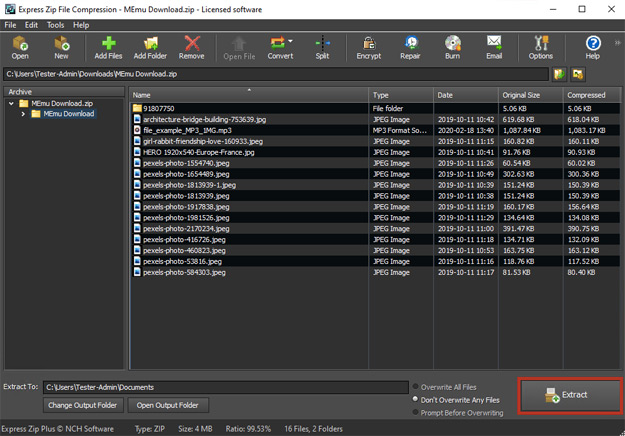Open the Edit menu
625x436 pixels.
[31, 25]
